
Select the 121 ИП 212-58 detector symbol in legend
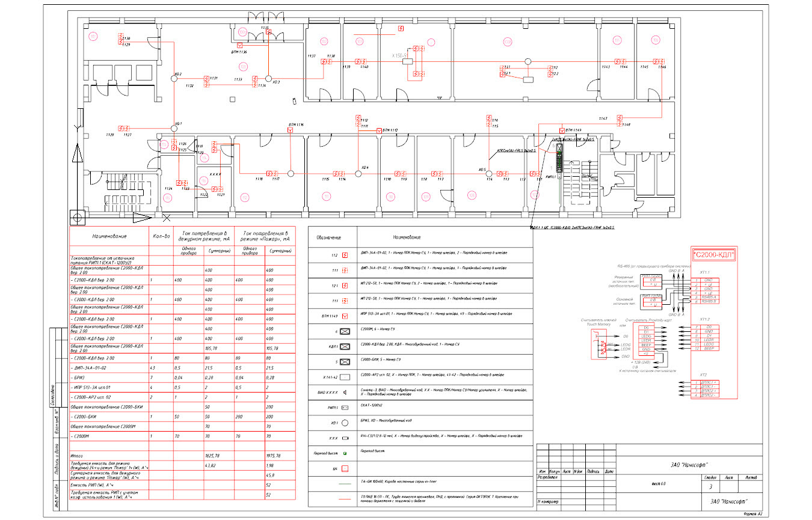345,285
